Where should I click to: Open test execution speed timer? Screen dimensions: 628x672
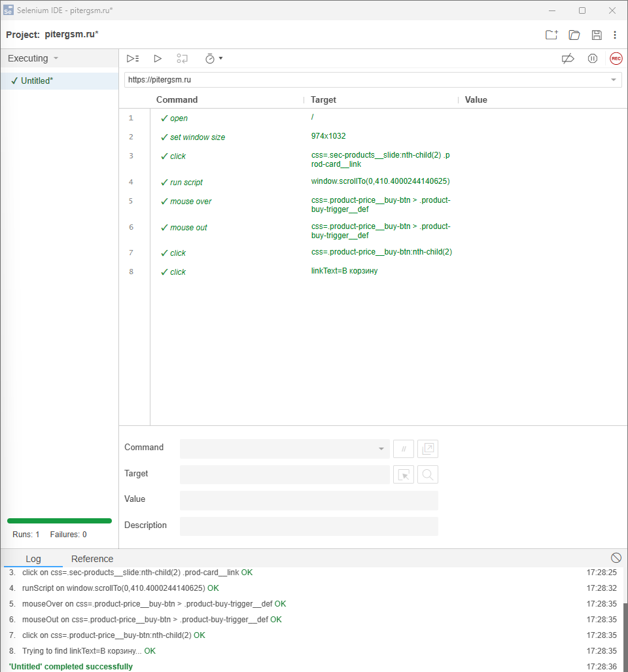point(213,58)
